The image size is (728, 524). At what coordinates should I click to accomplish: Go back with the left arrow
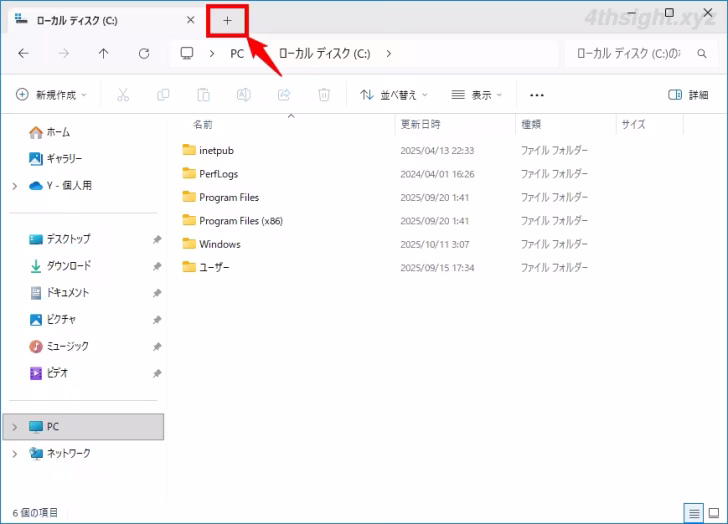point(23,53)
